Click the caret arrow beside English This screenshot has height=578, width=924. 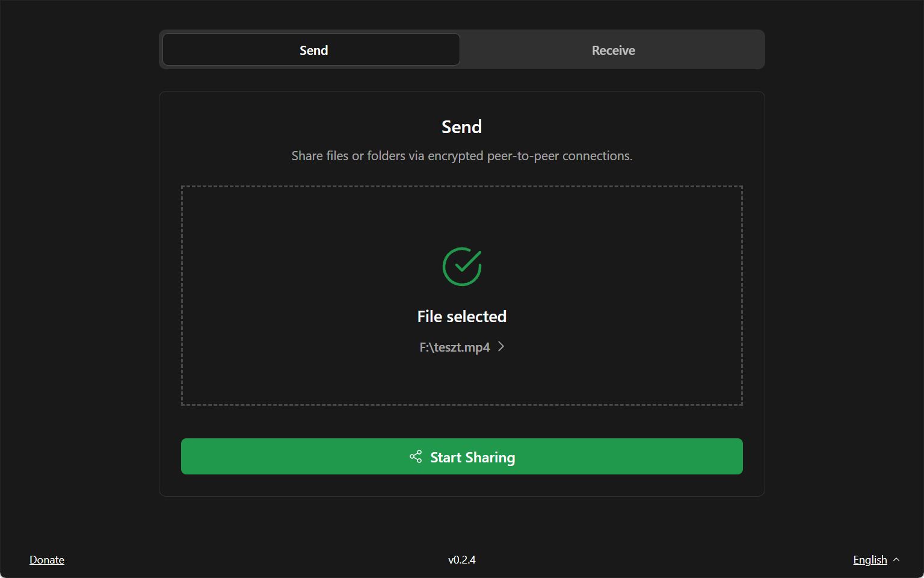click(896, 560)
